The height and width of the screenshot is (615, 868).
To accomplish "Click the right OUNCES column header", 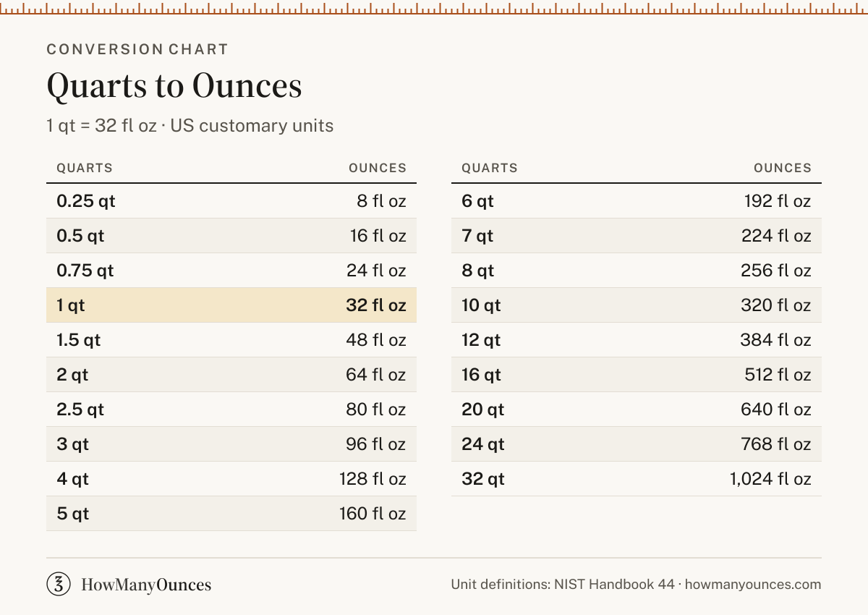I will pyautogui.click(x=783, y=168).
